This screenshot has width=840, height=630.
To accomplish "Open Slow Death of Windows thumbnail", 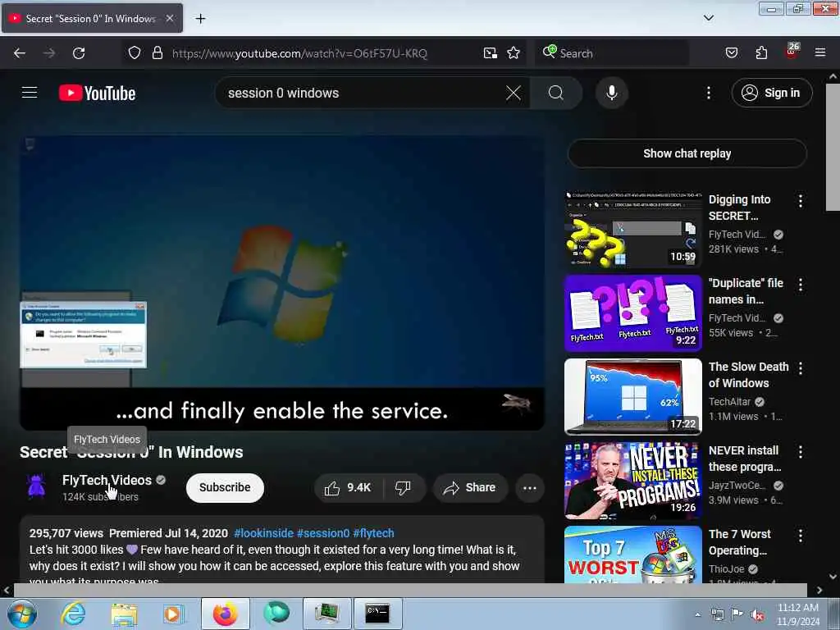I will click(x=632, y=397).
